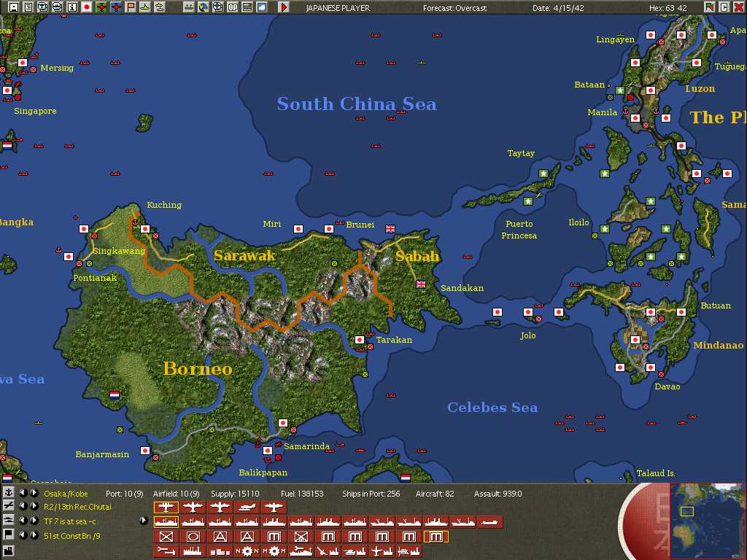Image resolution: width=747 pixels, height=560 pixels.
Task: Go to next land unit after 51st ConstBn
Action: [34, 534]
